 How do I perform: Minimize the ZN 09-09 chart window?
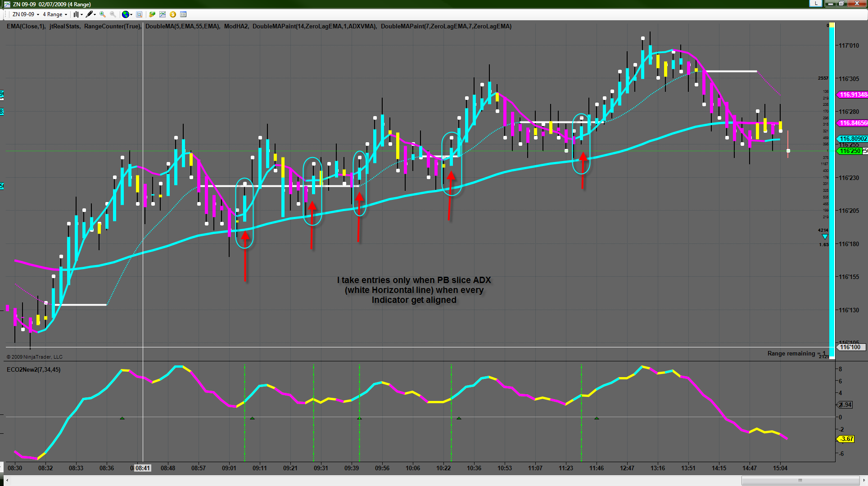pos(830,4)
